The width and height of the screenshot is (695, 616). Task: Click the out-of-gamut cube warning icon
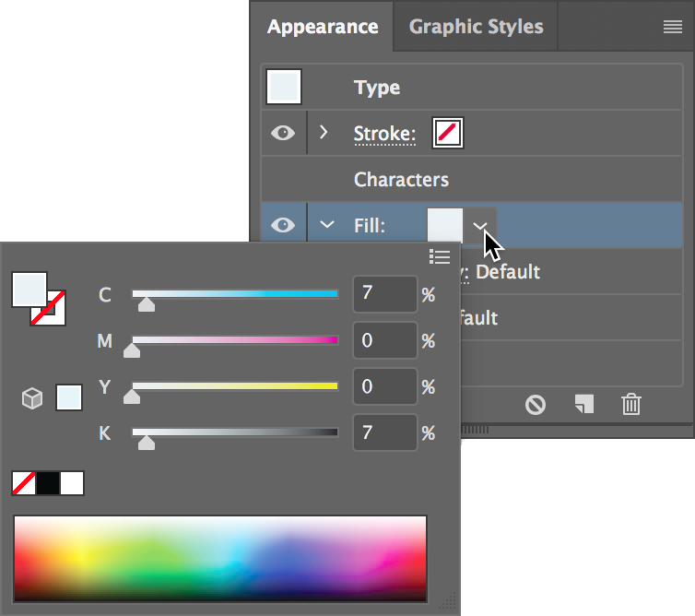pyautogui.click(x=32, y=398)
